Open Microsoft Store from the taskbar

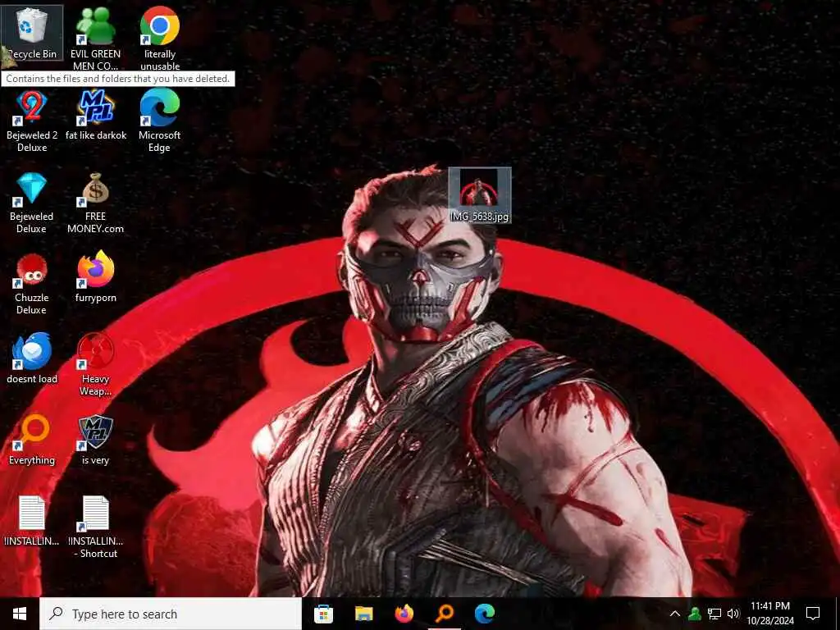coord(323,614)
